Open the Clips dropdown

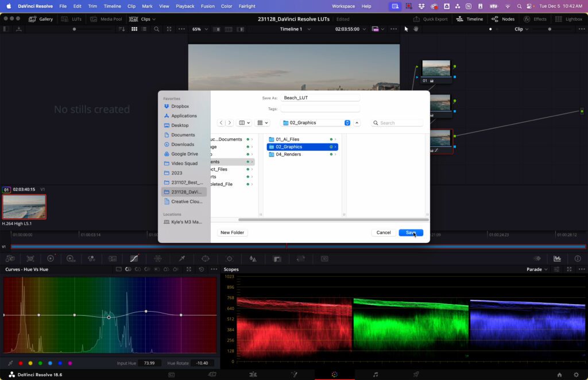tap(142, 19)
